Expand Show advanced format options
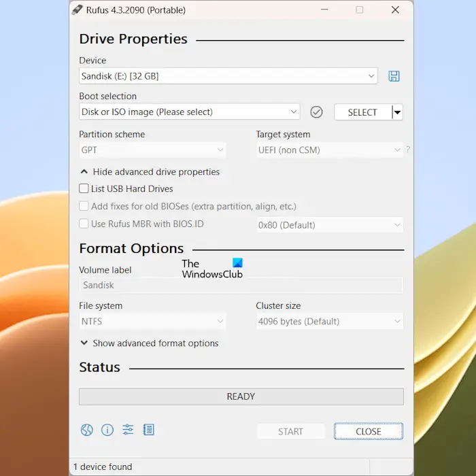Screen dimensions: 476x476 149,343
